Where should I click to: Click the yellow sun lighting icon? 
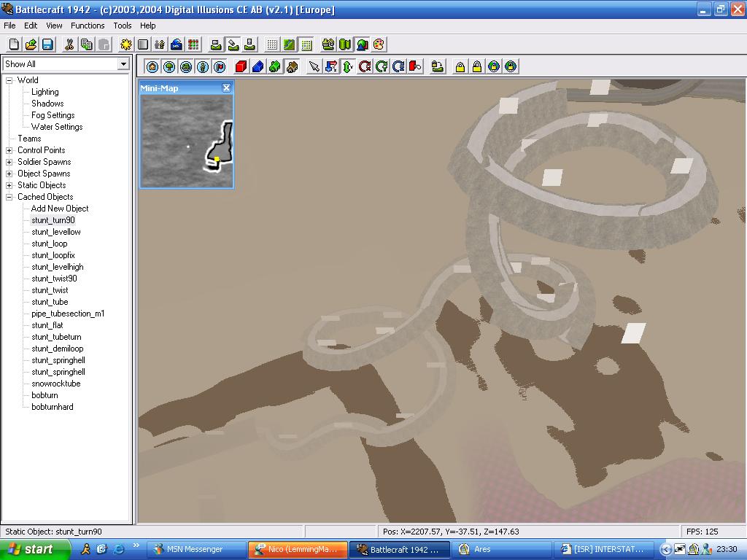[125, 44]
